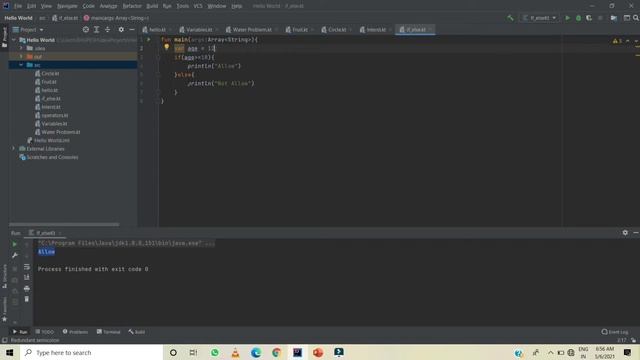
Task: Open WhatsApp from the taskbar
Action: pyautogui.click(x=215, y=353)
